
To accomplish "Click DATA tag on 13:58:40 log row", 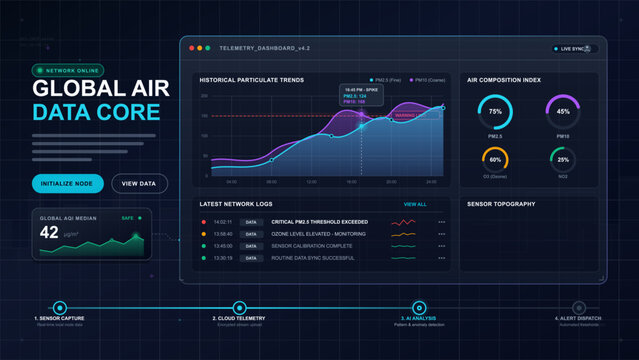I will pyautogui.click(x=251, y=234).
